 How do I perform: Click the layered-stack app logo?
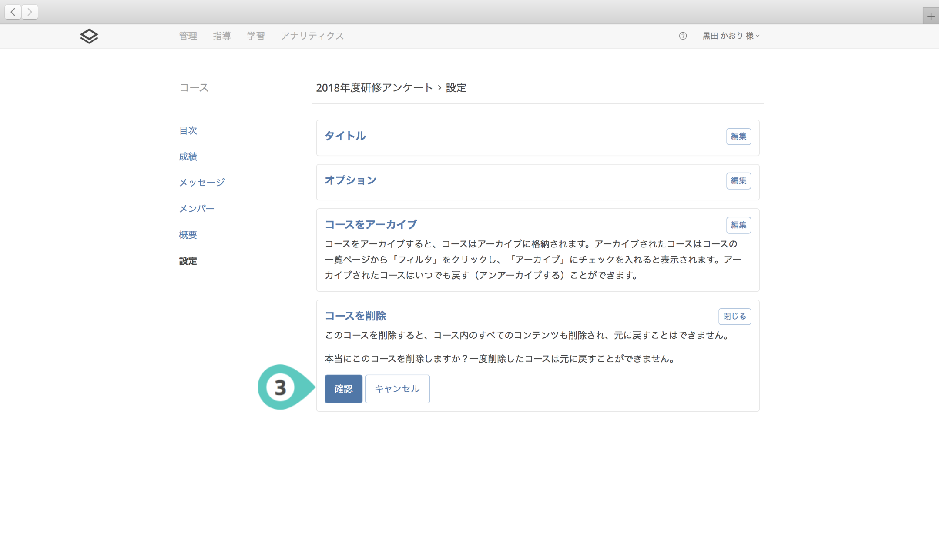coord(89,36)
